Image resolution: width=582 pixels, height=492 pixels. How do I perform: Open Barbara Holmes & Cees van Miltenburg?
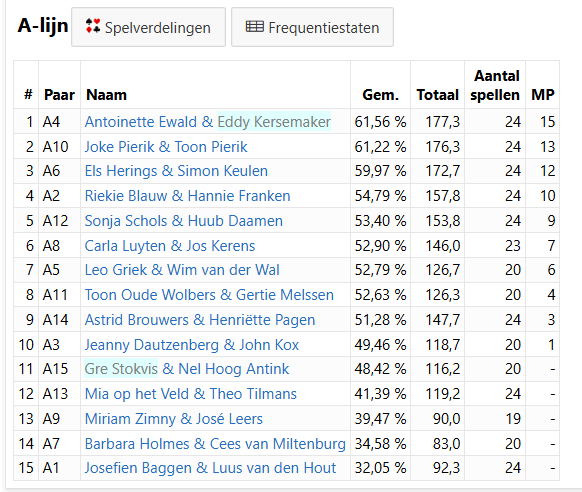pos(215,444)
